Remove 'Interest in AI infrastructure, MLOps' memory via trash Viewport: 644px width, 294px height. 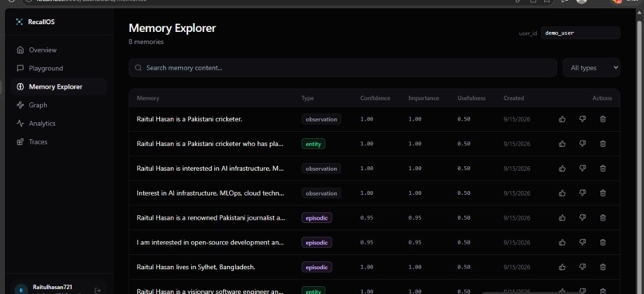click(602, 193)
